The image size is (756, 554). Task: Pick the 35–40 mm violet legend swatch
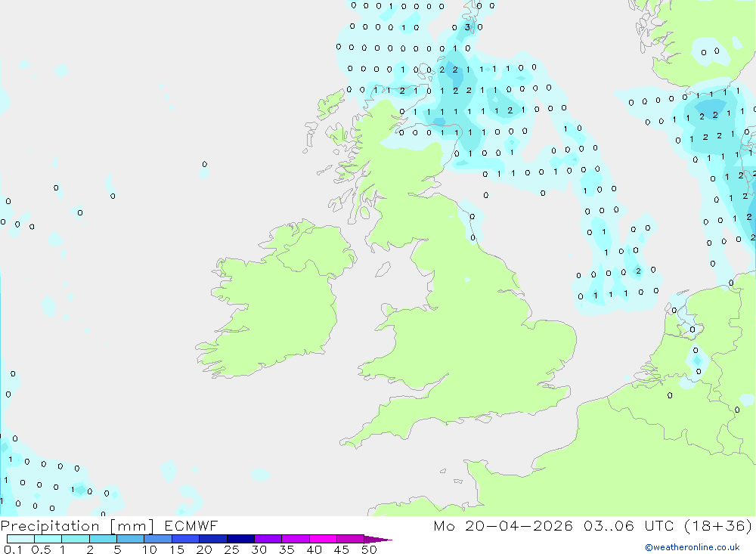point(296,539)
